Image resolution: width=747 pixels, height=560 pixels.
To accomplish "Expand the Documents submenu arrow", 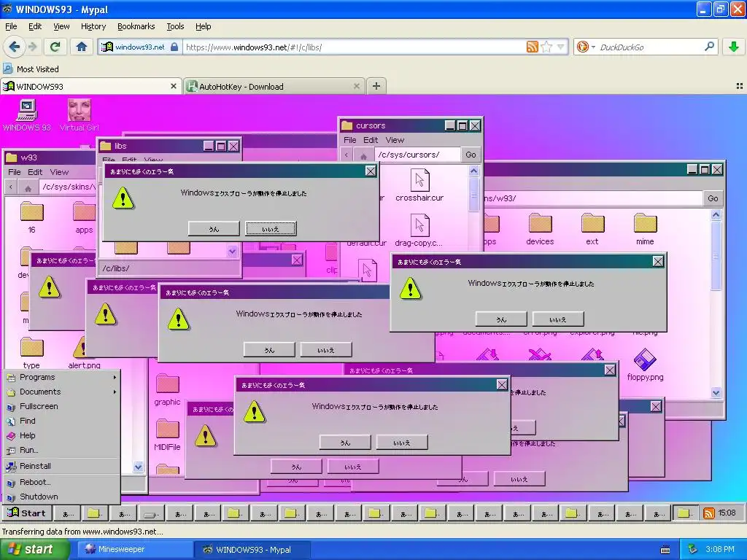I will (x=115, y=392).
